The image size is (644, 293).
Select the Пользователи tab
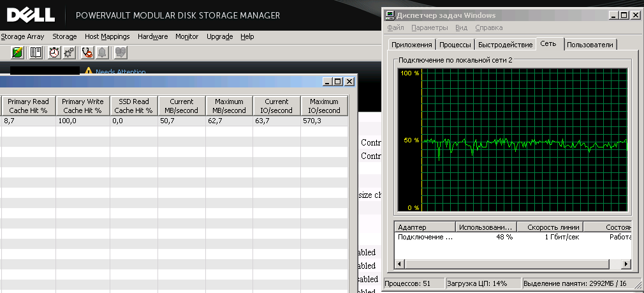[590, 45]
